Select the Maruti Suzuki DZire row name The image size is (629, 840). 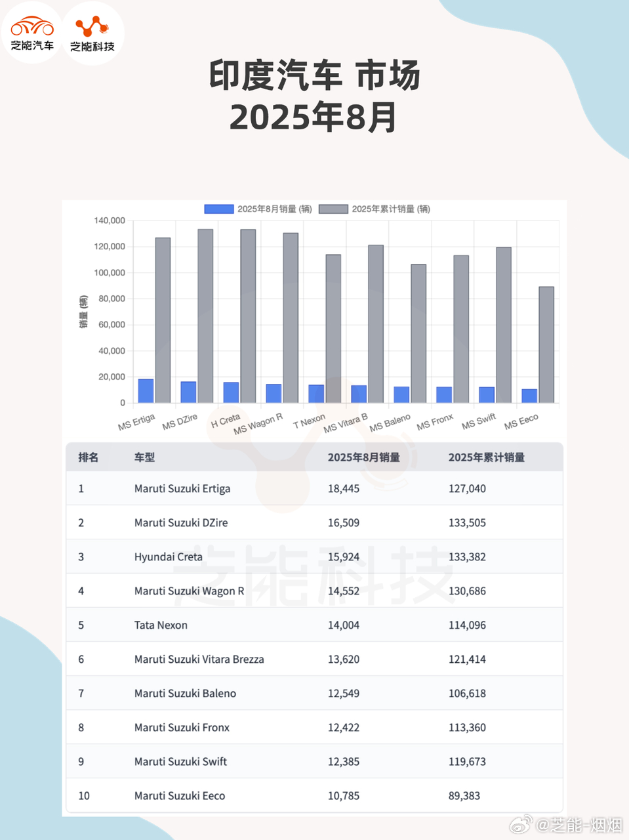click(181, 523)
